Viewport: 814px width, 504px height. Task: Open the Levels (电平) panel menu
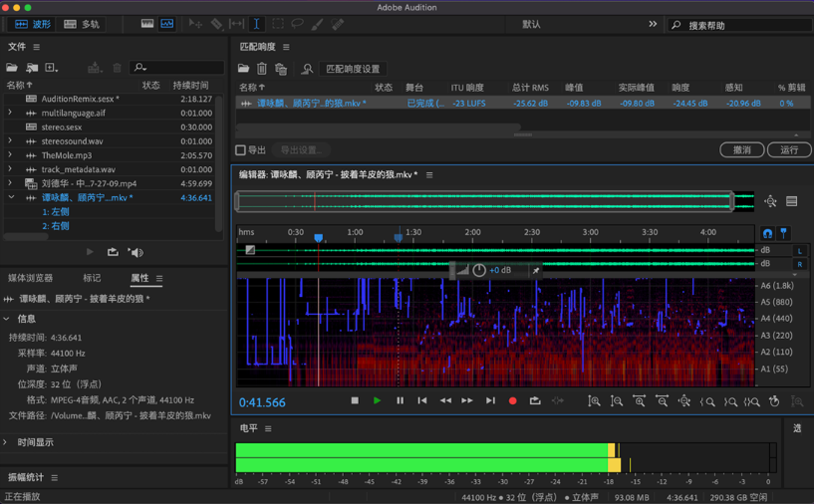coord(268,428)
